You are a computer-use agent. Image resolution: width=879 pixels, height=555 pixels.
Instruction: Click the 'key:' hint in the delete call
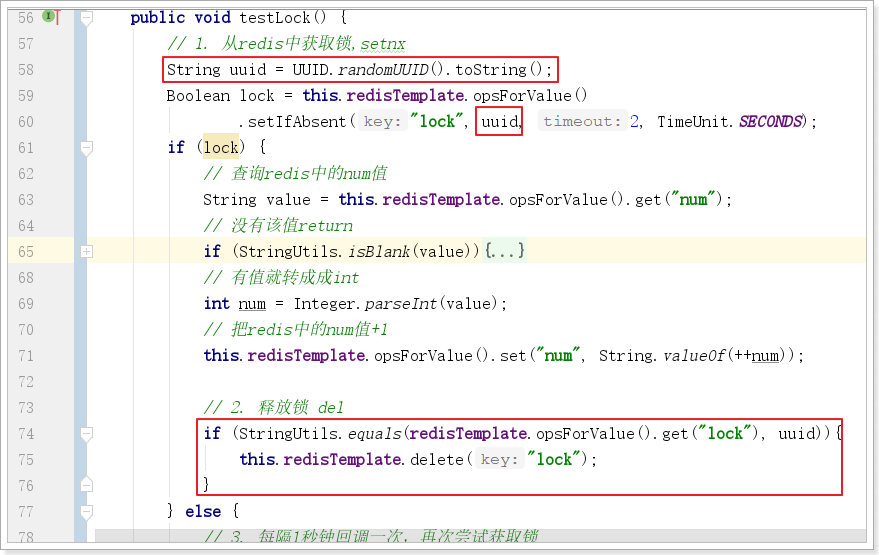click(497, 460)
